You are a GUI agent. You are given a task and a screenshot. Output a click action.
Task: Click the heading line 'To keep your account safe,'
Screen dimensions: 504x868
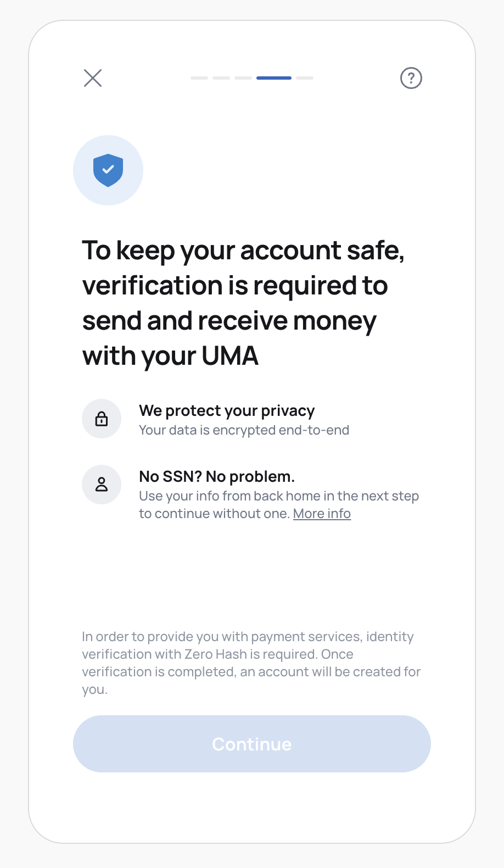(243, 251)
